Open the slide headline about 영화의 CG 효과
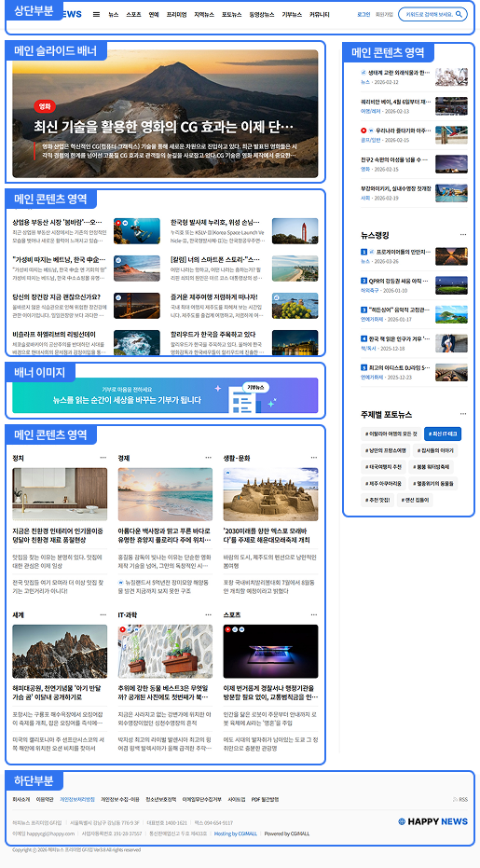 tap(164, 128)
